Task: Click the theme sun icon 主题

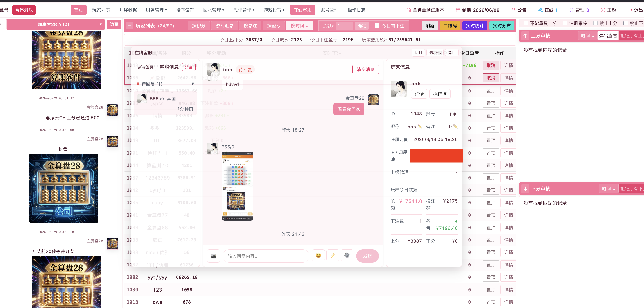Action: click(x=603, y=10)
